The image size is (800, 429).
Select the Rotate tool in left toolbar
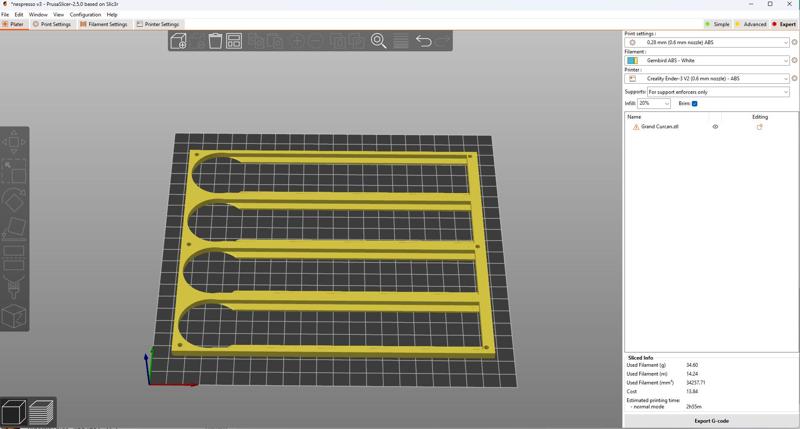coord(14,200)
